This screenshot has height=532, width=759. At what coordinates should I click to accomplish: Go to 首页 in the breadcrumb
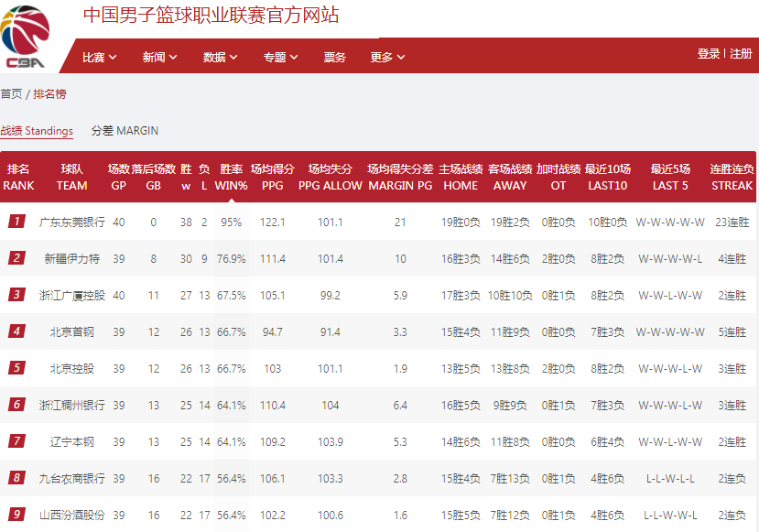[x=11, y=94]
